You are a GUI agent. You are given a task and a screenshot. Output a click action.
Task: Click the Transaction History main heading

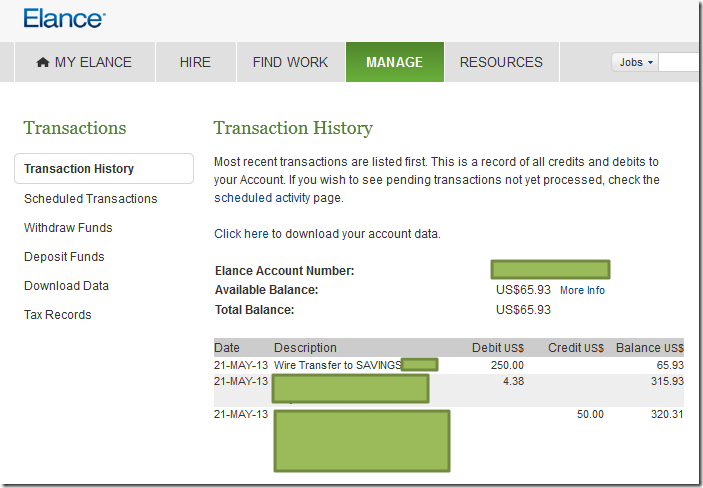pos(293,128)
